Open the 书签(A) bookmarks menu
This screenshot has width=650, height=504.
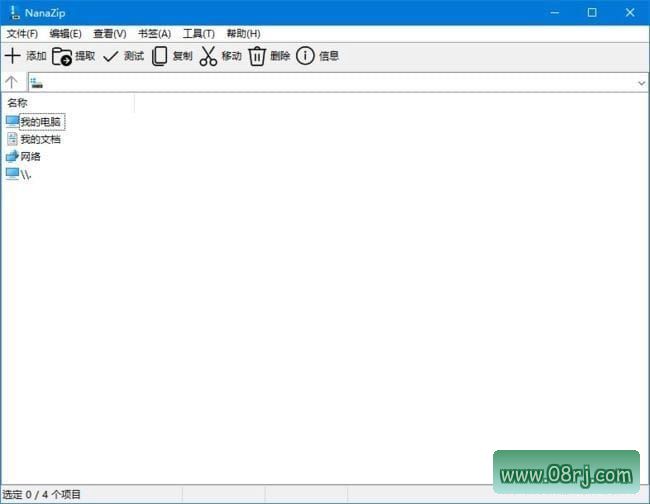(x=154, y=34)
